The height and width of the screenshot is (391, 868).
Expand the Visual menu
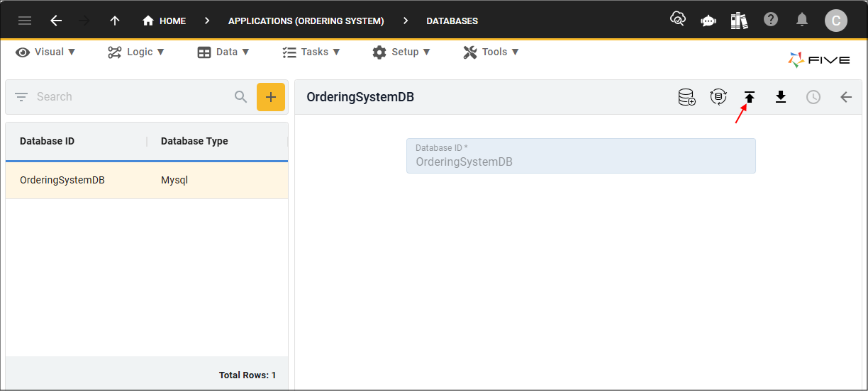pyautogui.click(x=46, y=52)
